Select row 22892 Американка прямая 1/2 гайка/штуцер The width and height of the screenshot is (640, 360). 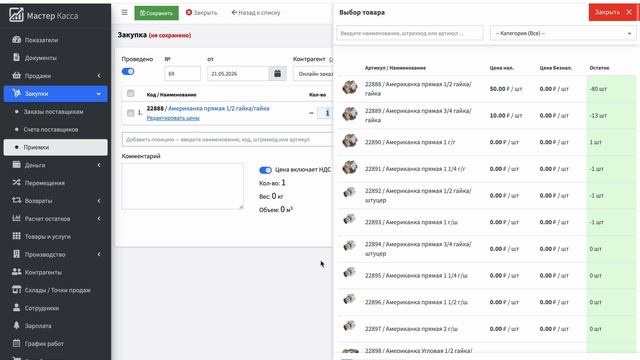click(486, 196)
